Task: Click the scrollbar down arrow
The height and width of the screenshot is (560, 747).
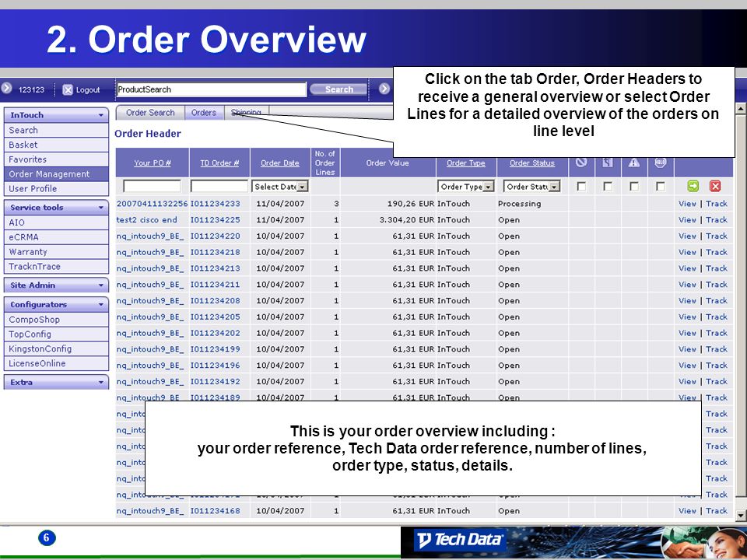Action: pyautogui.click(x=740, y=515)
